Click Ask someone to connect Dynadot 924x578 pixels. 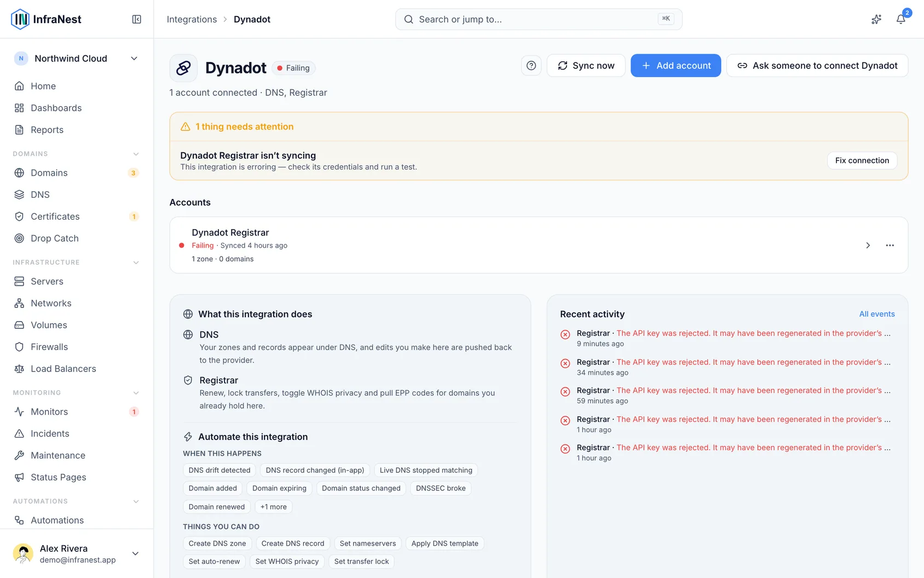[x=817, y=66]
